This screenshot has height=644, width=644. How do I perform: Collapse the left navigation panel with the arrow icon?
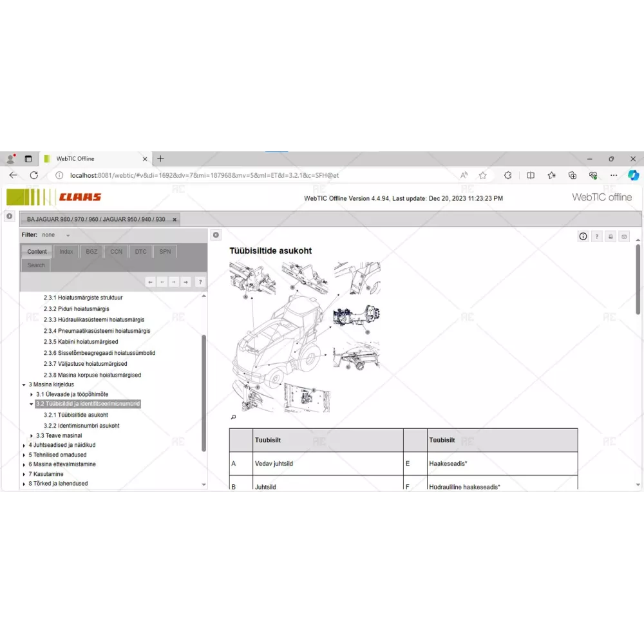[216, 235]
